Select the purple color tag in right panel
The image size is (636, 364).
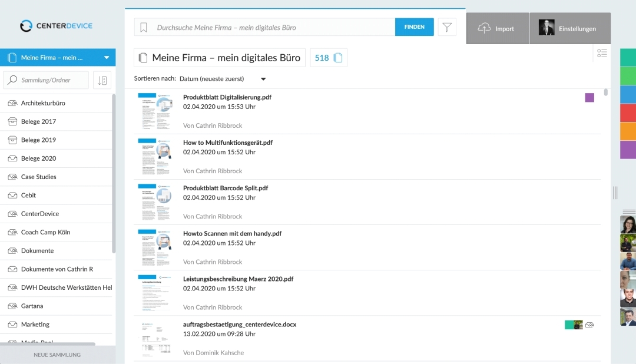pos(628,150)
